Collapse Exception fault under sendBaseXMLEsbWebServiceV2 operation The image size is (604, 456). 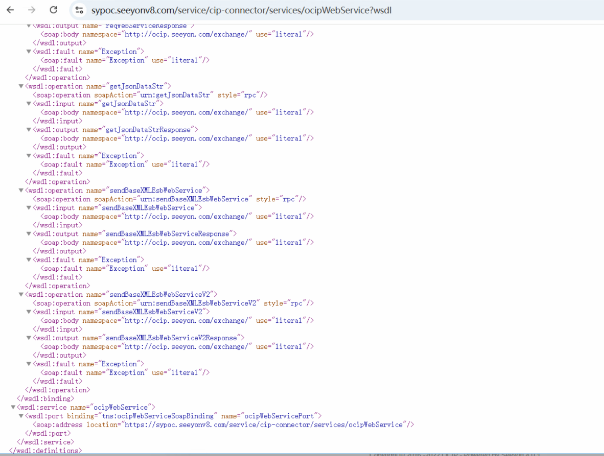click(x=29, y=363)
